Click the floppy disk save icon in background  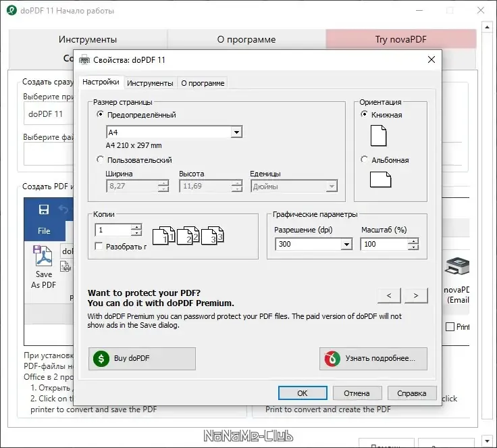pos(44,209)
